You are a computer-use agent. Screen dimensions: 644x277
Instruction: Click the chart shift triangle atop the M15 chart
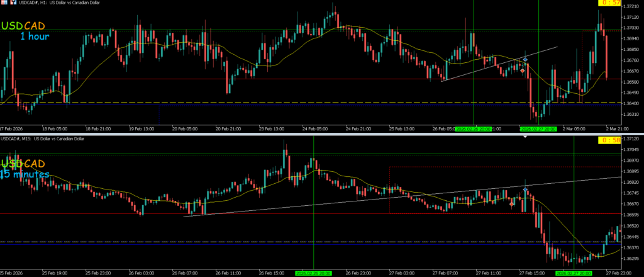526,137
